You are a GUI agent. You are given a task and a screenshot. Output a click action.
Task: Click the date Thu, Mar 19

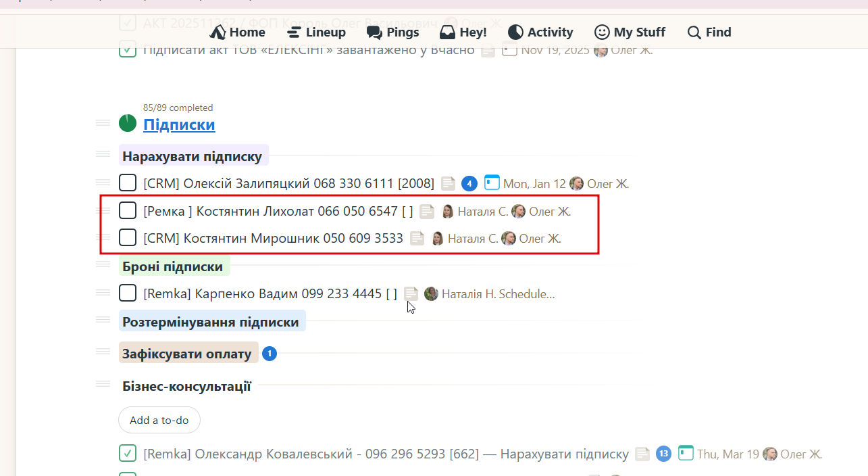click(x=728, y=454)
